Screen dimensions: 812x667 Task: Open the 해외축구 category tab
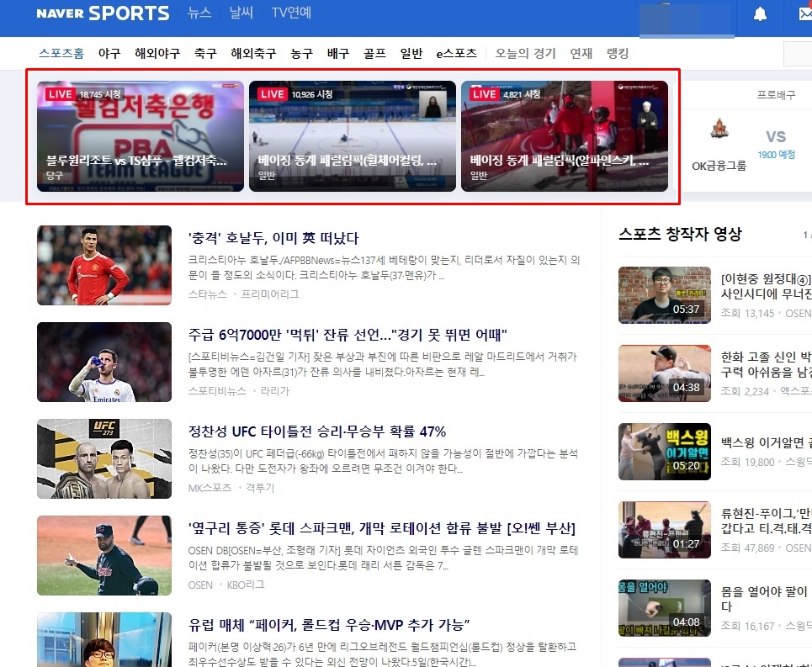254,52
